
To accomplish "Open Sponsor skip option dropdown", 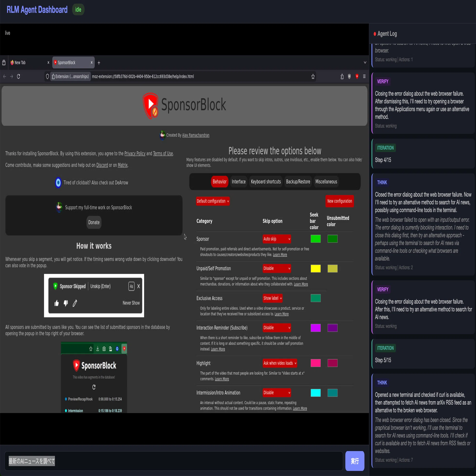I will pyautogui.click(x=277, y=239).
